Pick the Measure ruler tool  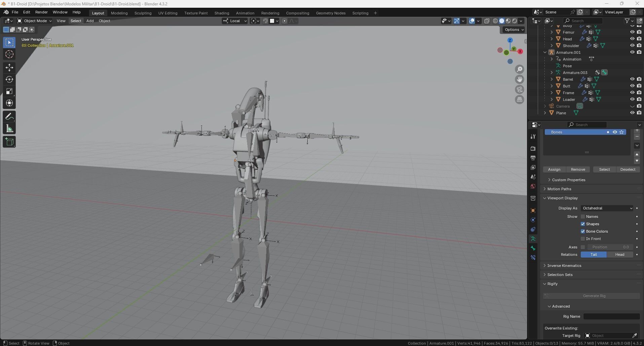pos(9,128)
